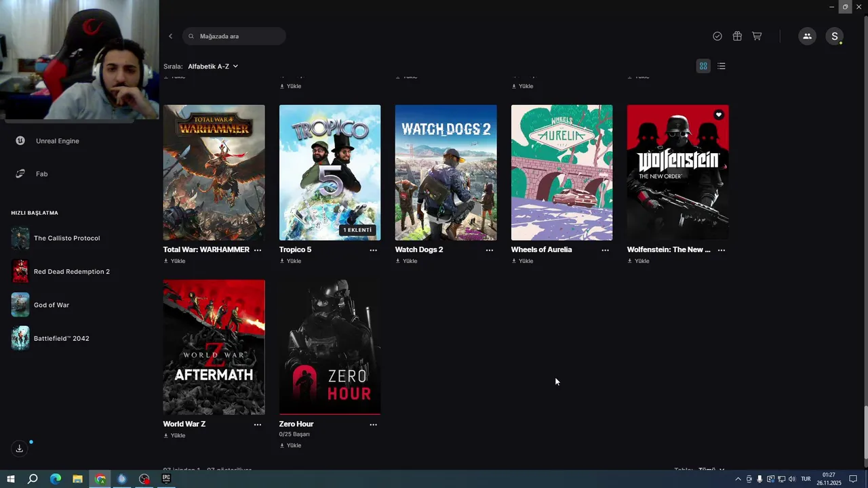Open options menu for Wheels of Aurelia

pyautogui.click(x=606, y=250)
